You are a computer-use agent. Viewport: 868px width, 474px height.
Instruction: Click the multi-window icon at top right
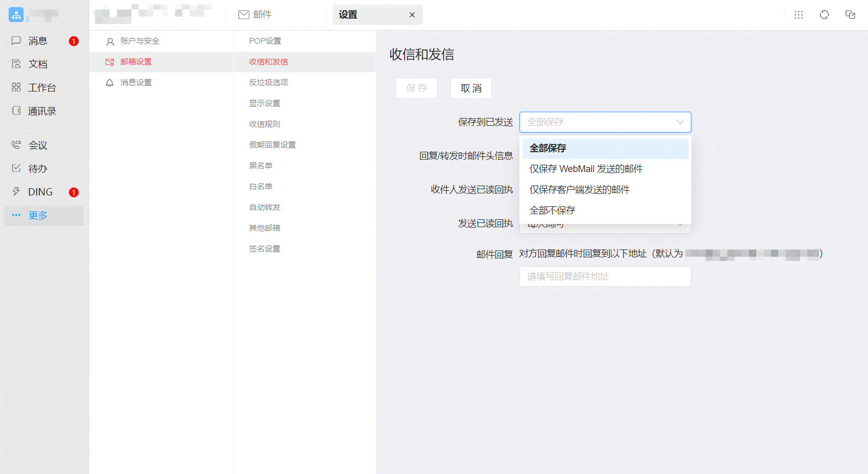[x=850, y=15]
